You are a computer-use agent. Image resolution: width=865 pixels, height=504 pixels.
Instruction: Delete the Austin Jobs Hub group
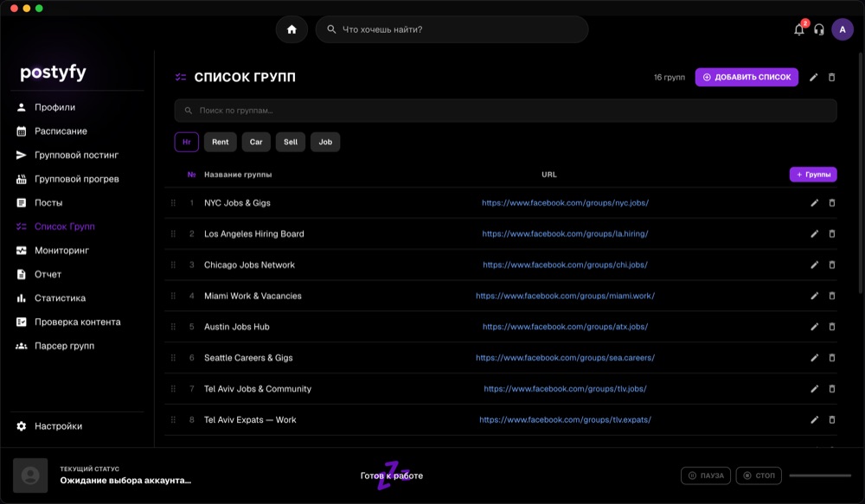[x=832, y=327]
